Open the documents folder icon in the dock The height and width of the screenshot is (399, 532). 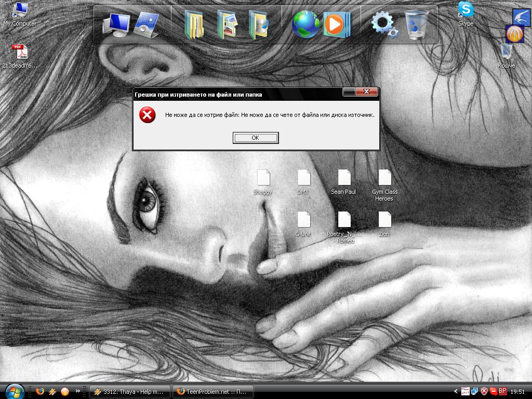[194, 25]
